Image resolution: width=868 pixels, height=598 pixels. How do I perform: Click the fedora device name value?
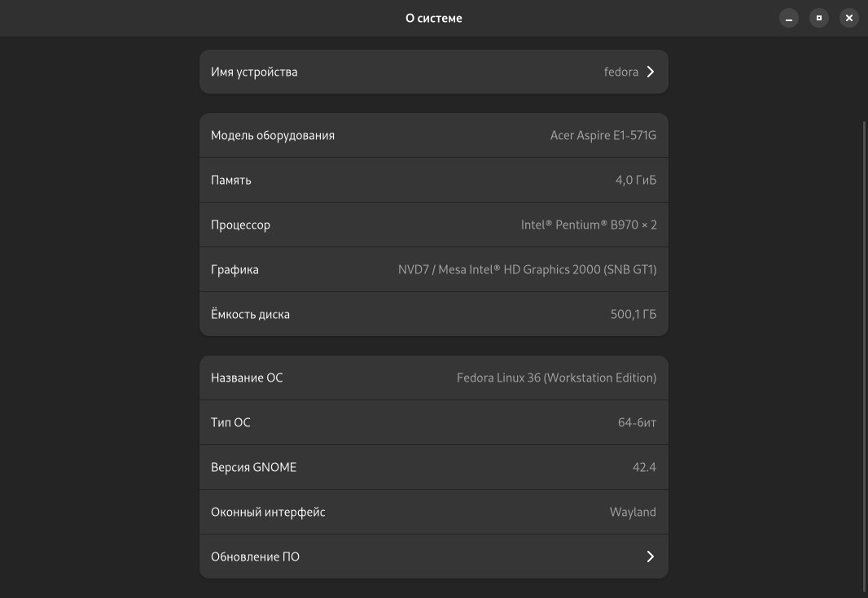pyautogui.click(x=620, y=72)
